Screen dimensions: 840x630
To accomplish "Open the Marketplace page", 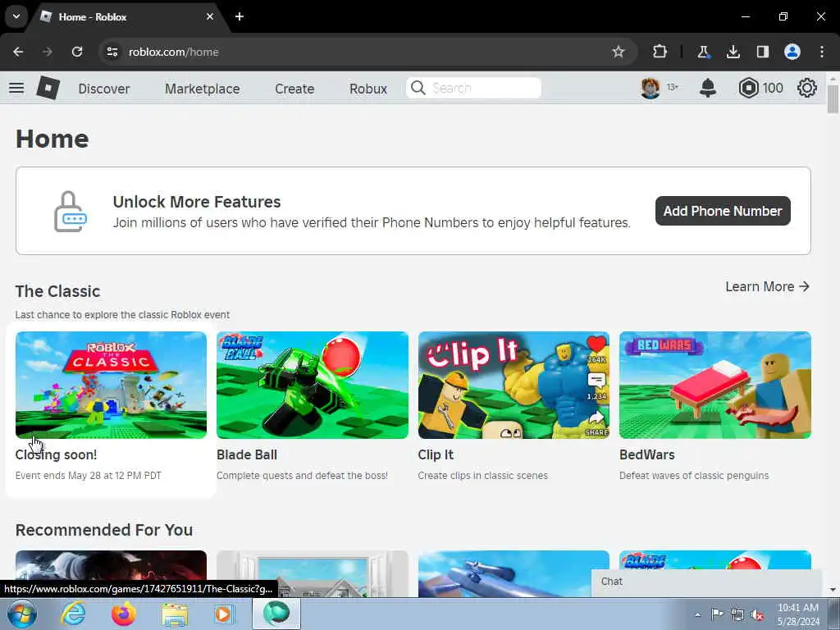I will click(203, 89).
